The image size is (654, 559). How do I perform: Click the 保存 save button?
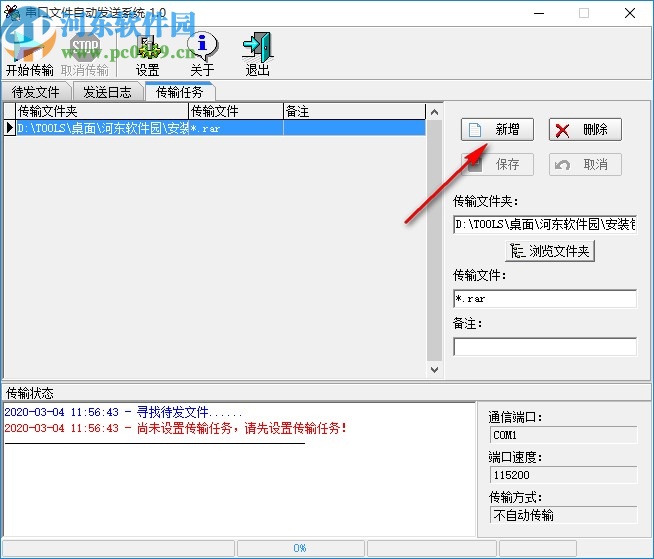click(x=497, y=164)
